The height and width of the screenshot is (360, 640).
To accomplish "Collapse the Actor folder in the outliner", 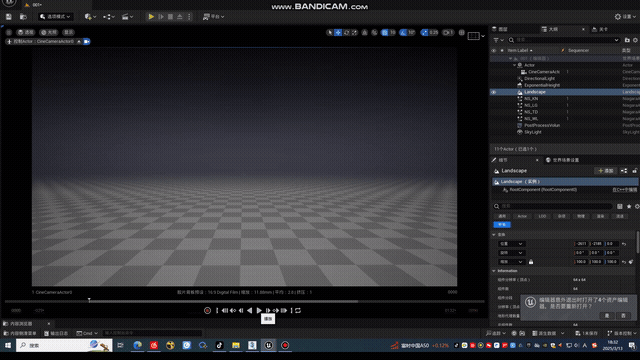I will [514, 65].
